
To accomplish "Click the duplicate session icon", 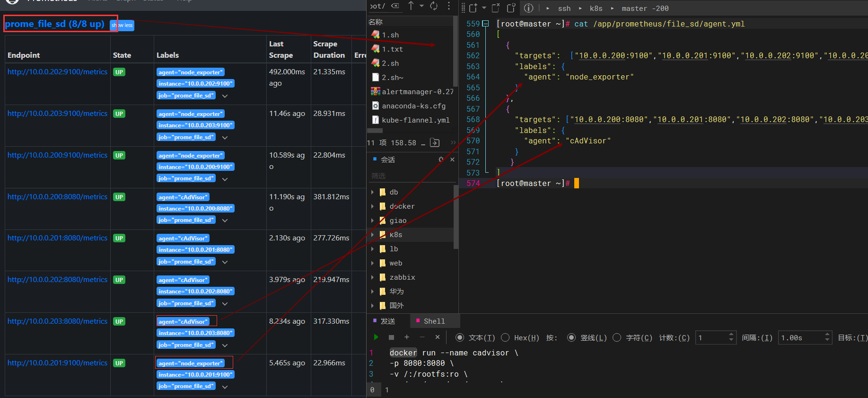I will tap(511, 8).
